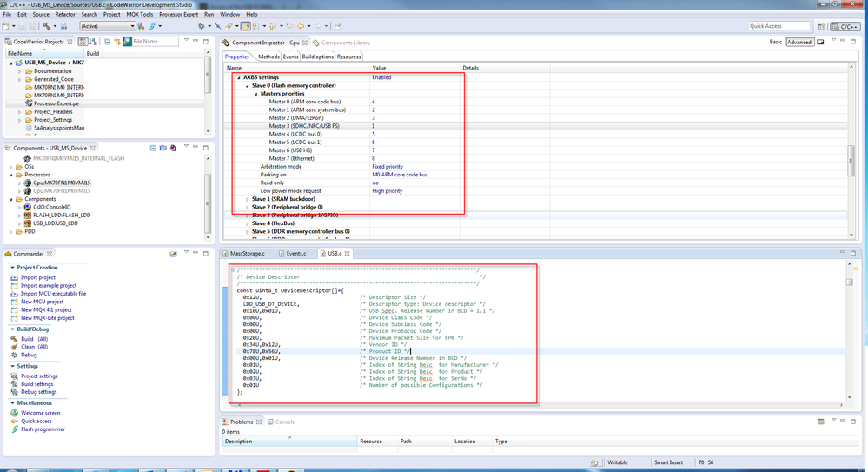Click the Build (All) hammer icon in Commander
The image size is (868, 472).
(15, 339)
